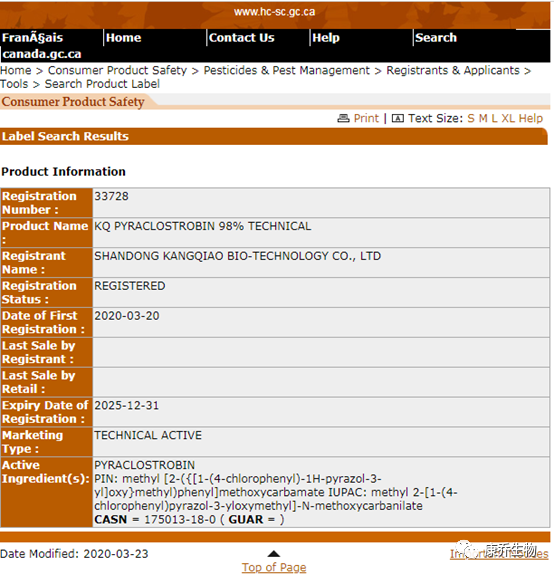
Task: Select SHANDONG KANGQIAO BIO-TECHNOLOGY registrant name
Action: (238, 256)
